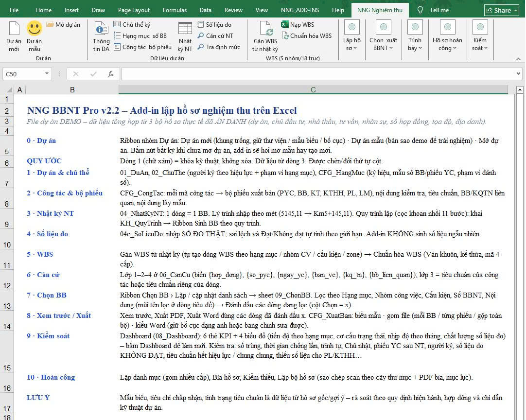Image resolution: width=526 pixels, height=420 pixels.
Task: Open Số liệu đo tool
Action: 214,24
